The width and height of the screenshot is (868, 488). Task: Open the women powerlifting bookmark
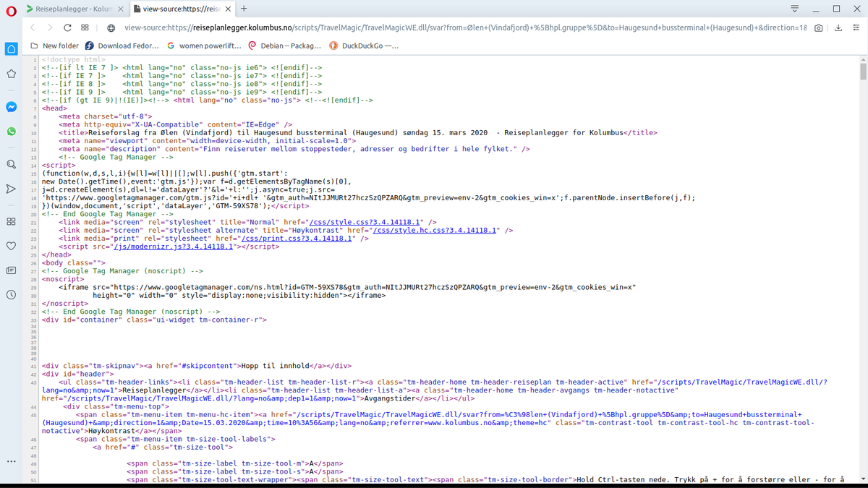204,46
